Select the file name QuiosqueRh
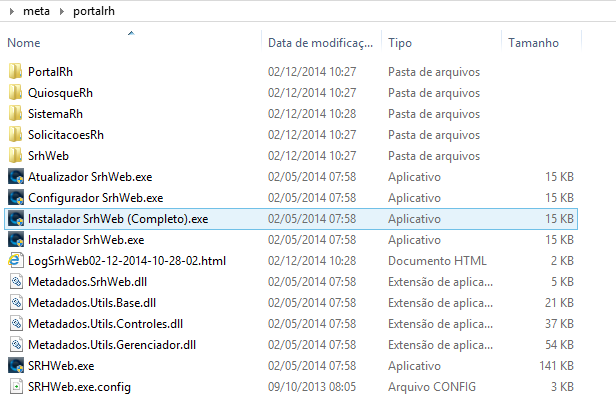 pos(60,93)
